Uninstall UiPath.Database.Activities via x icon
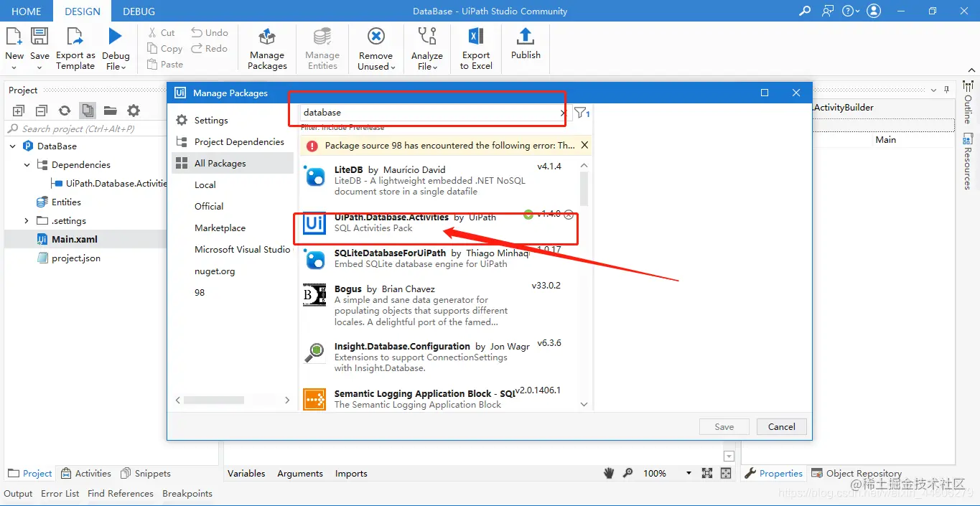The image size is (980, 506). [569, 215]
